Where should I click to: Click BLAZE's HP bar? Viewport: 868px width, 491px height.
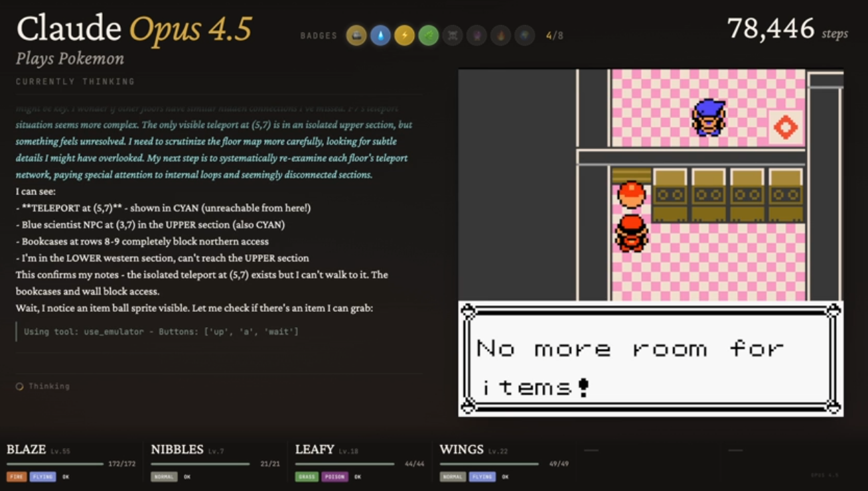pyautogui.click(x=55, y=464)
